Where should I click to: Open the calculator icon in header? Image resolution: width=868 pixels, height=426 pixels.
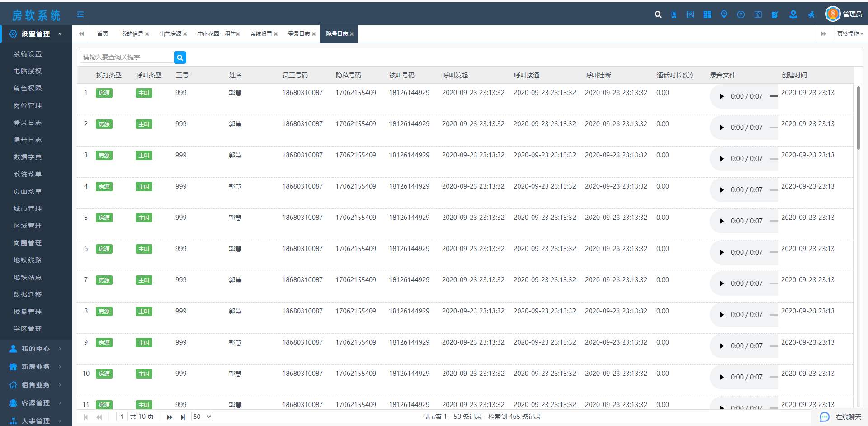click(708, 14)
